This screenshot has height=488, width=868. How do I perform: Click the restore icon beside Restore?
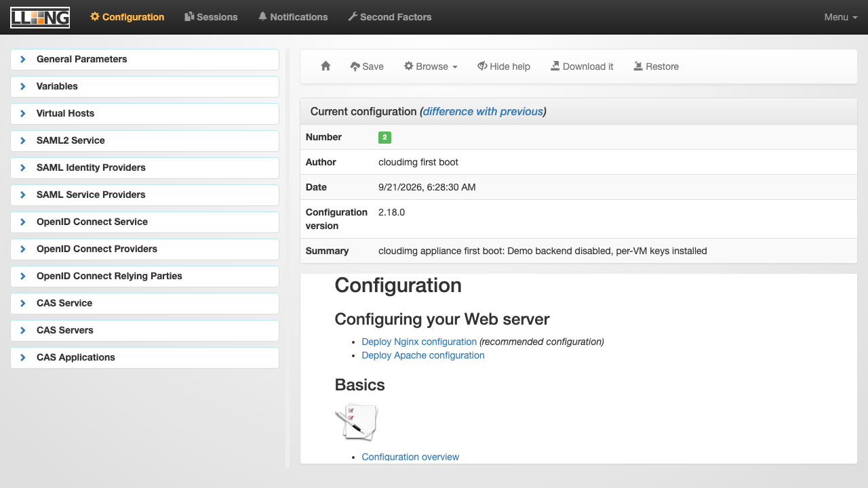(638, 66)
